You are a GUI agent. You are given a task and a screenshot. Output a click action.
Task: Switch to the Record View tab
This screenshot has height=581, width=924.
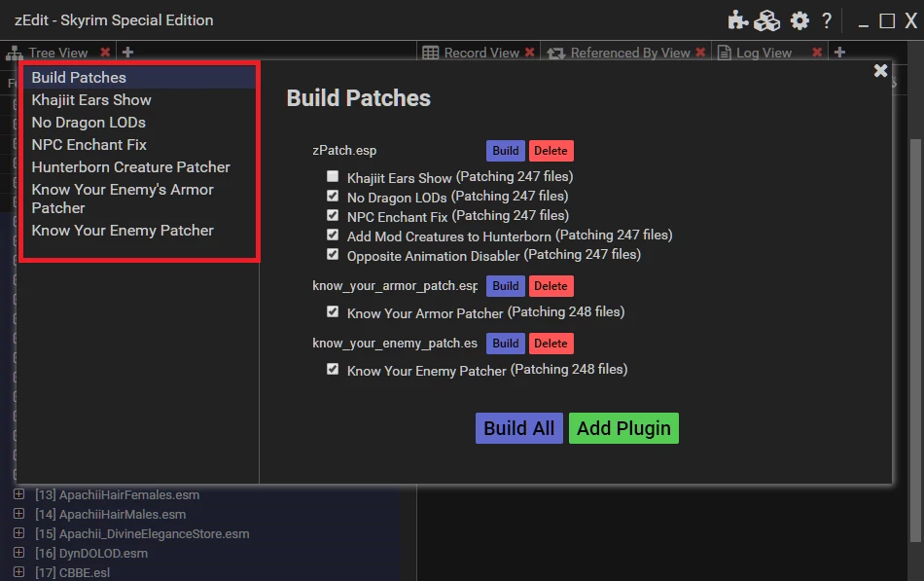point(481,53)
